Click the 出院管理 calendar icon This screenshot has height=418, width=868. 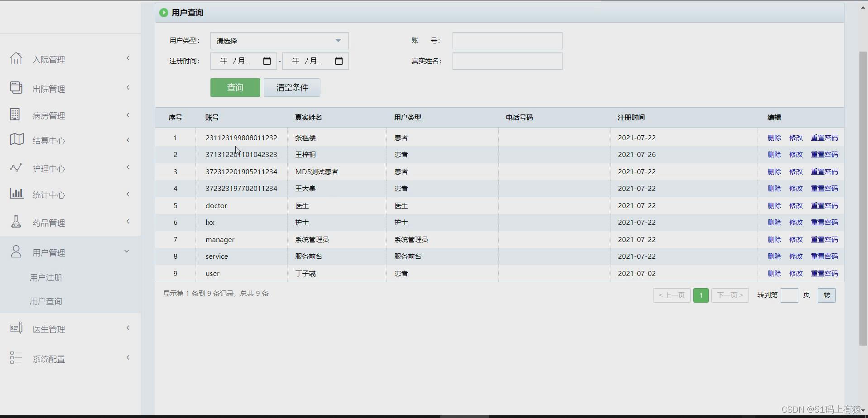[16, 87]
